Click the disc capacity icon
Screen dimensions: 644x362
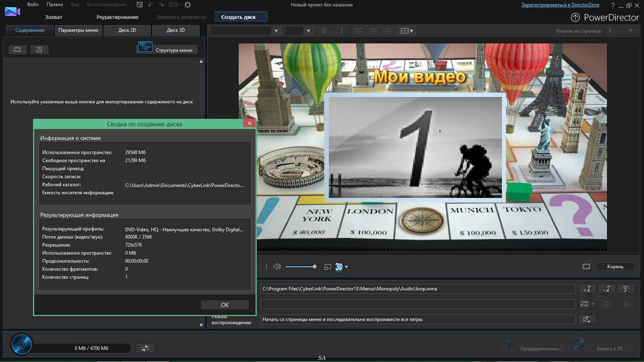tap(22, 344)
